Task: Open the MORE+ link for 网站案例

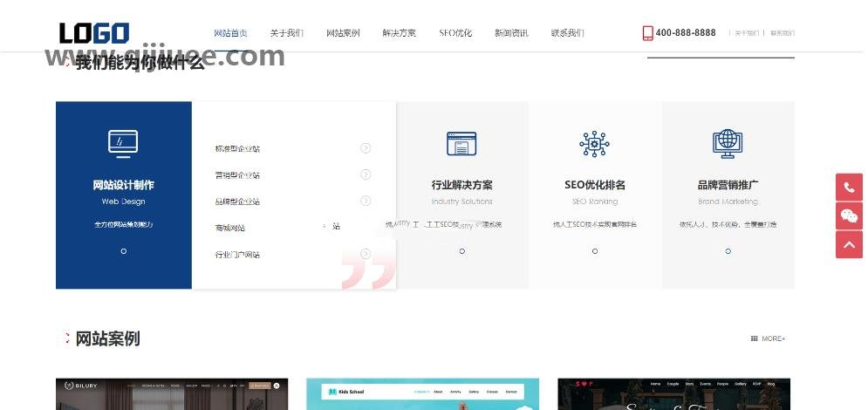Action: coord(768,338)
